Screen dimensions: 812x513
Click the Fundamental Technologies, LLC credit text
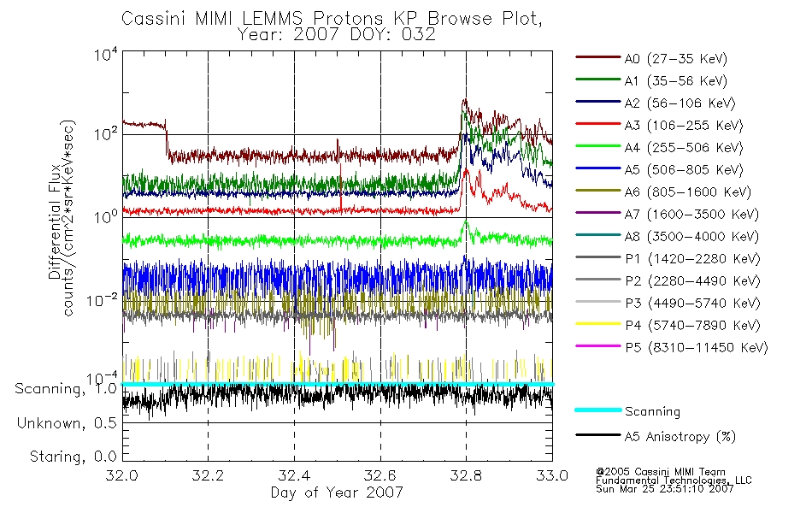[x=674, y=481]
